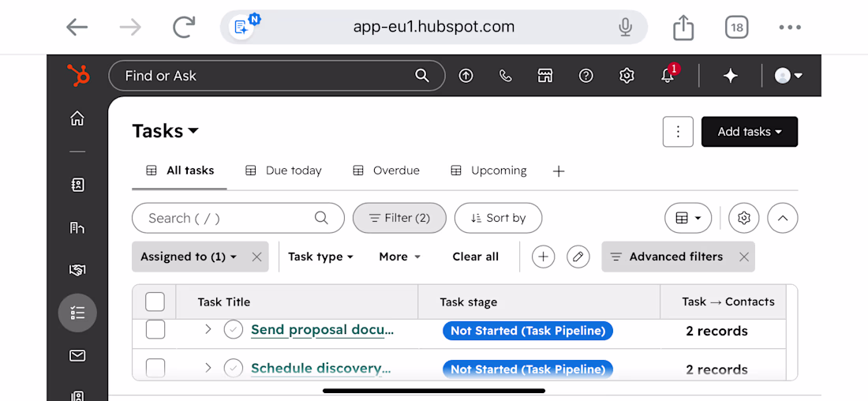Select all tasks with header checkbox

coord(155,302)
